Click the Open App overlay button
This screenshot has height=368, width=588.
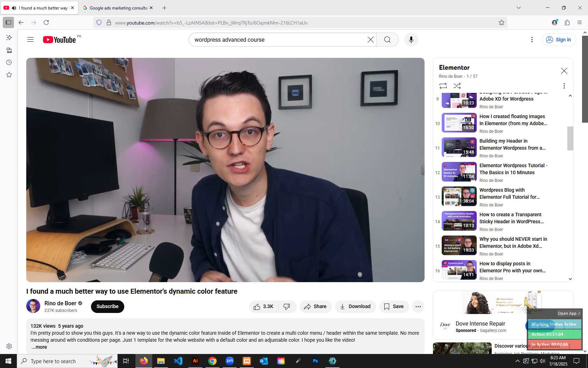point(569,313)
